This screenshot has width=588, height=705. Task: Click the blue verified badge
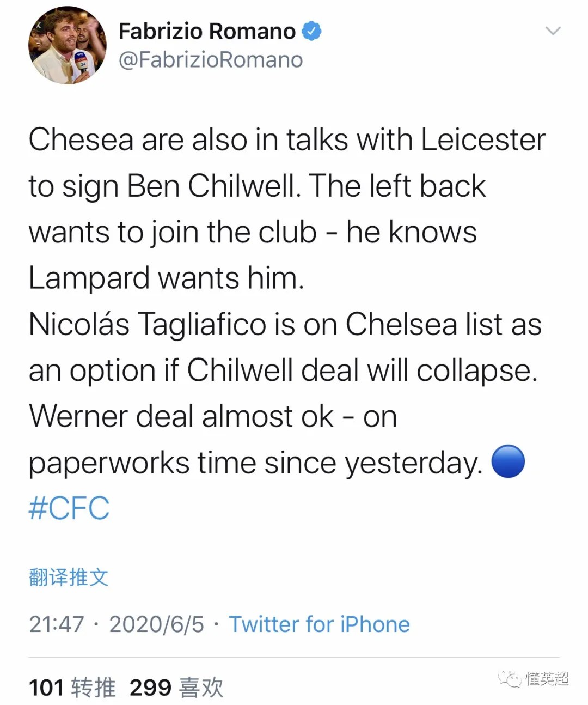click(x=311, y=31)
